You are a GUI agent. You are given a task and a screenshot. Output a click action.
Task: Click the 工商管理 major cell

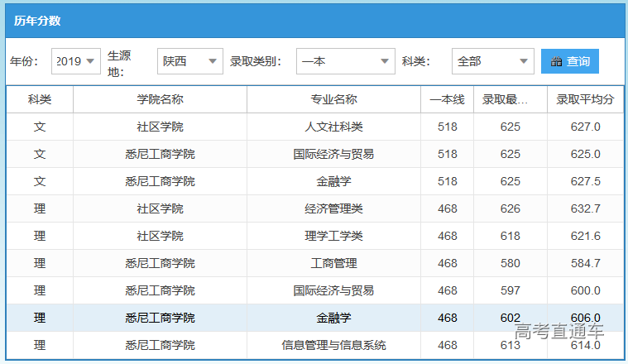[x=333, y=263]
